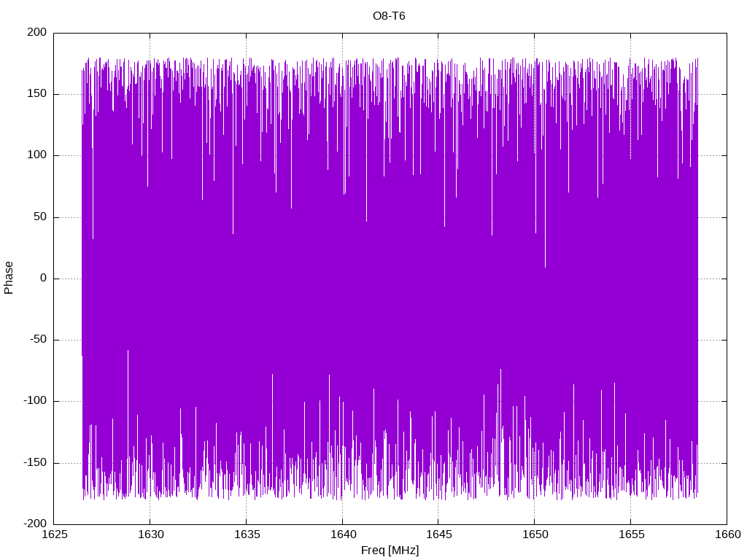Click y-axis tick label 200
747x560 pixels.
click(x=37, y=32)
